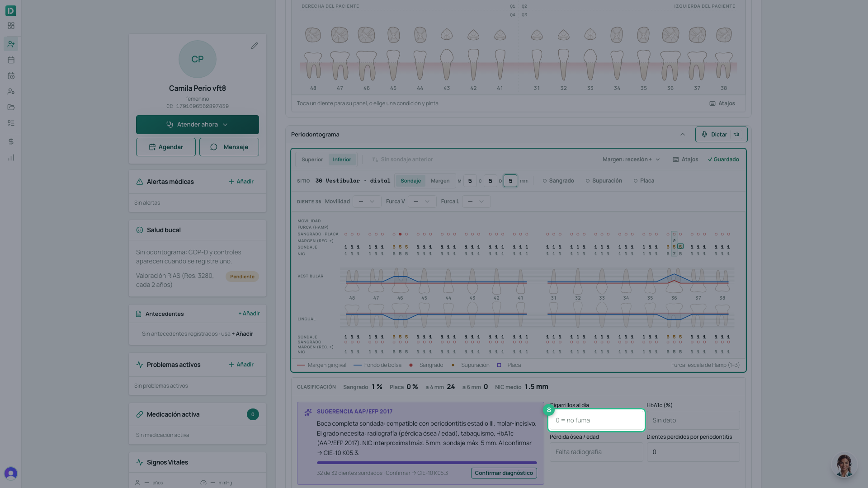868x488 pixels.
Task: Collapse the Periodontograma section chevron
Action: (x=683, y=135)
